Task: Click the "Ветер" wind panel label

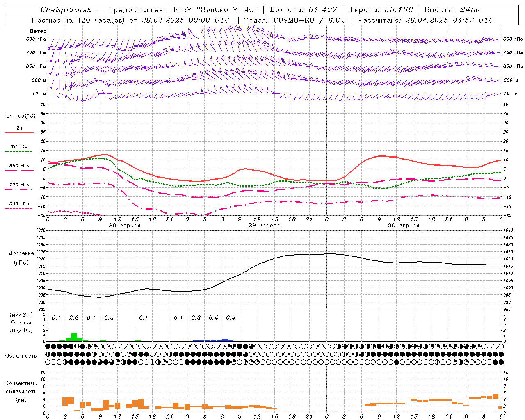Action: [x=38, y=31]
